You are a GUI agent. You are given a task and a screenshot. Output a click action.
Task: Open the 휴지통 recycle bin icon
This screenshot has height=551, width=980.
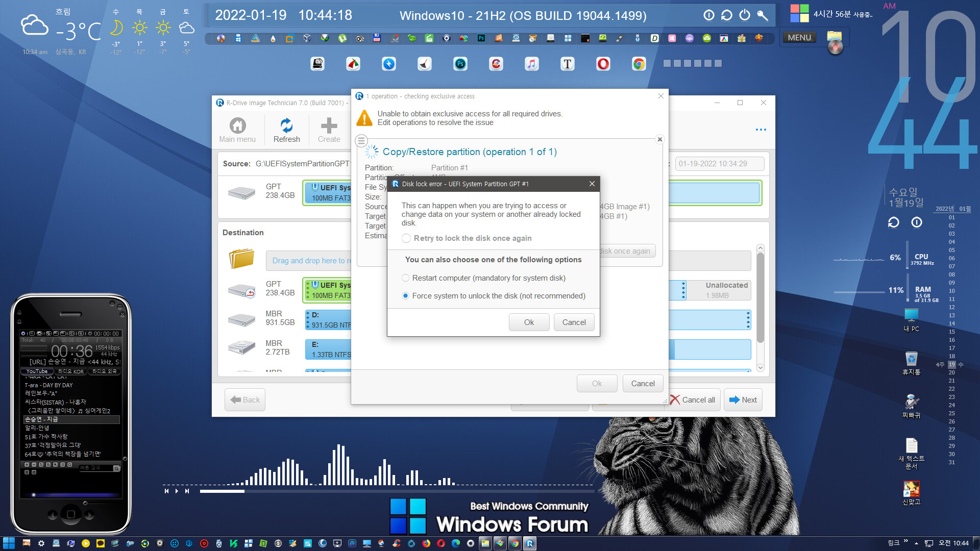911,363
